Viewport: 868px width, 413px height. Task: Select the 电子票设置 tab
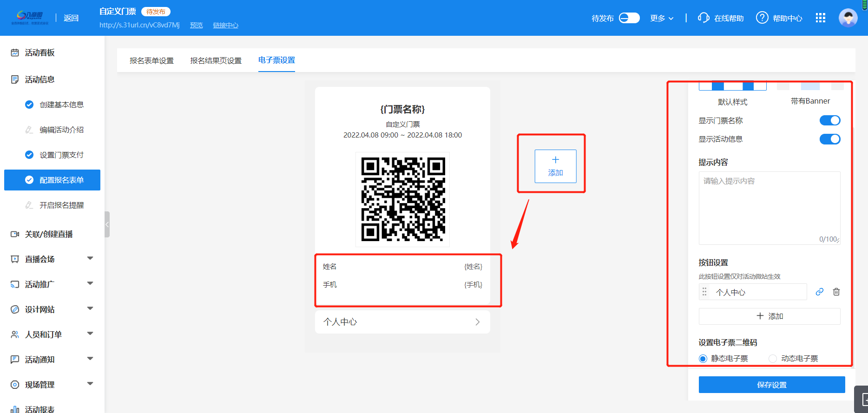tap(276, 60)
